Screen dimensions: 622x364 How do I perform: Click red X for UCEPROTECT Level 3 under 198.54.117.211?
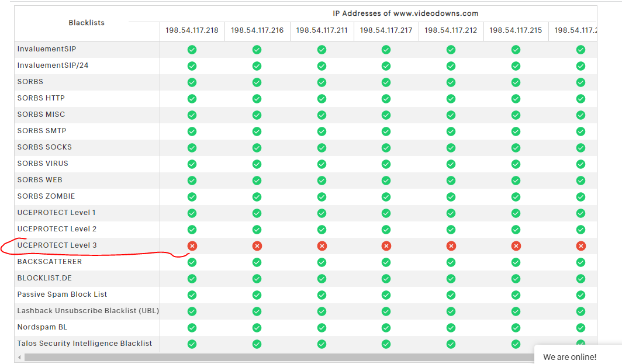(322, 246)
